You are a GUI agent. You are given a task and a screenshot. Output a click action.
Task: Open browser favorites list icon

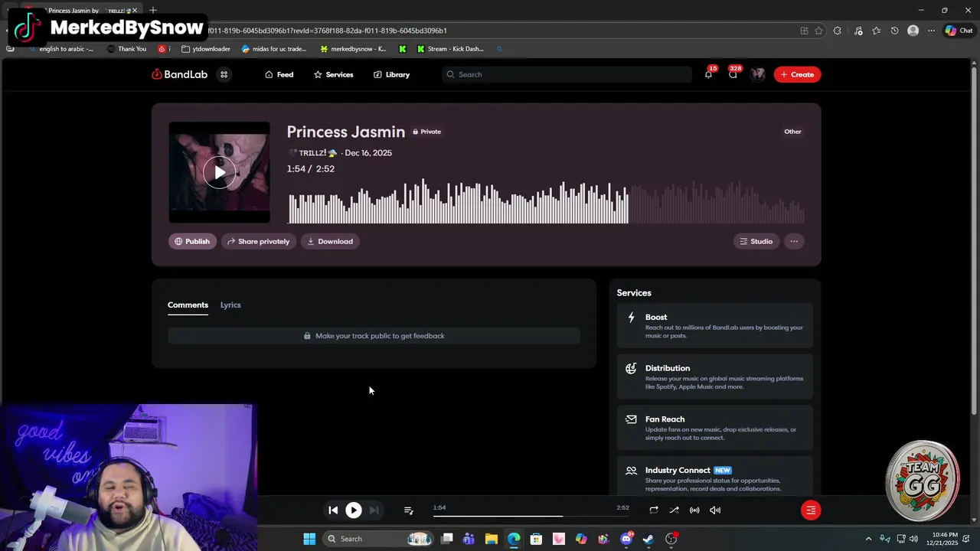876,31
